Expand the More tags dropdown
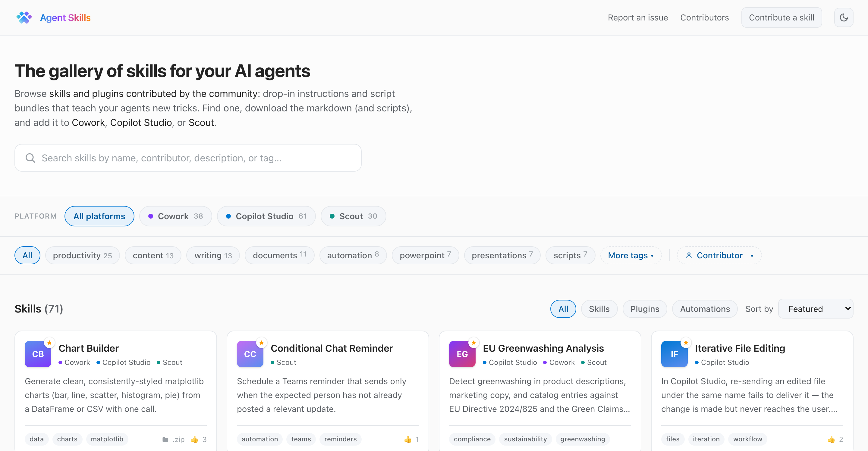The height and width of the screenshot is (451, 868). tap(631, 255)
